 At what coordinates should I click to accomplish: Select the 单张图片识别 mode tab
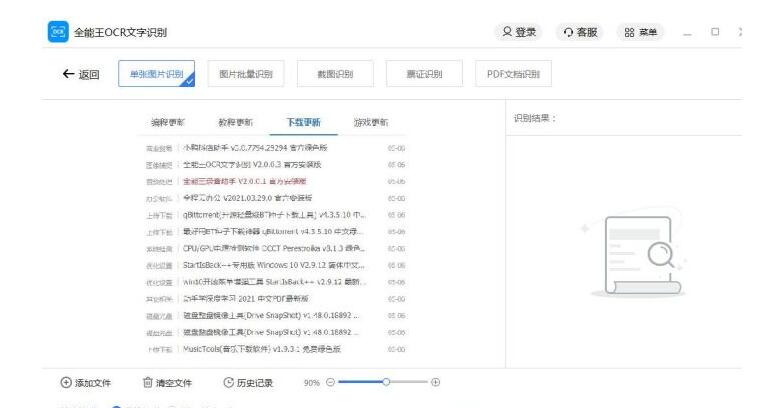(x=156, y=74)
